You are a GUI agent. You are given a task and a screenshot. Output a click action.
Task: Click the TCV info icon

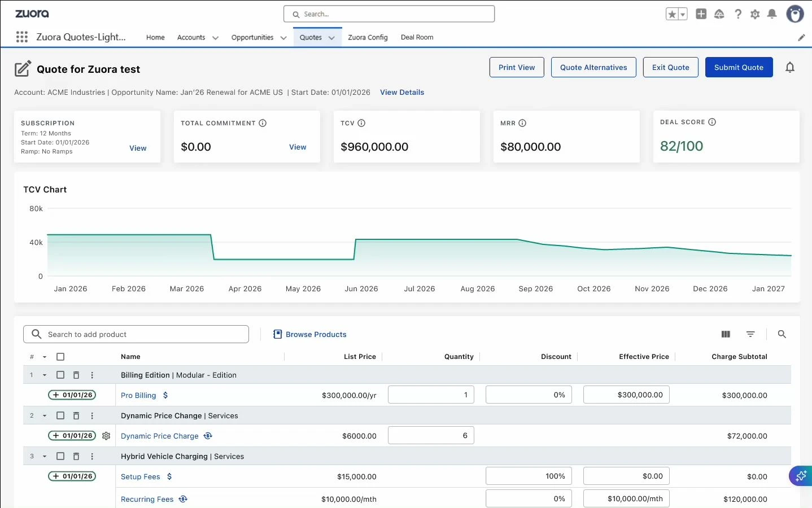(x=361, y=123)
